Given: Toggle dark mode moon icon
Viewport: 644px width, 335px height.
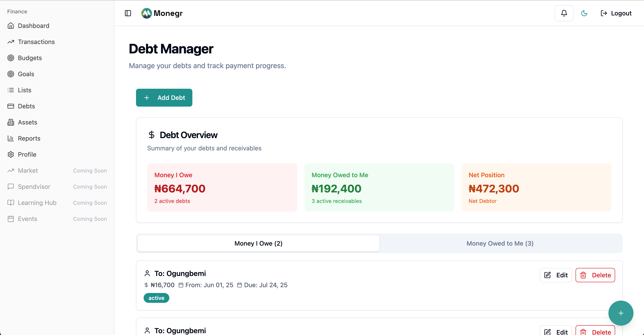Looking at the screenshot, I should coord(584,13).
